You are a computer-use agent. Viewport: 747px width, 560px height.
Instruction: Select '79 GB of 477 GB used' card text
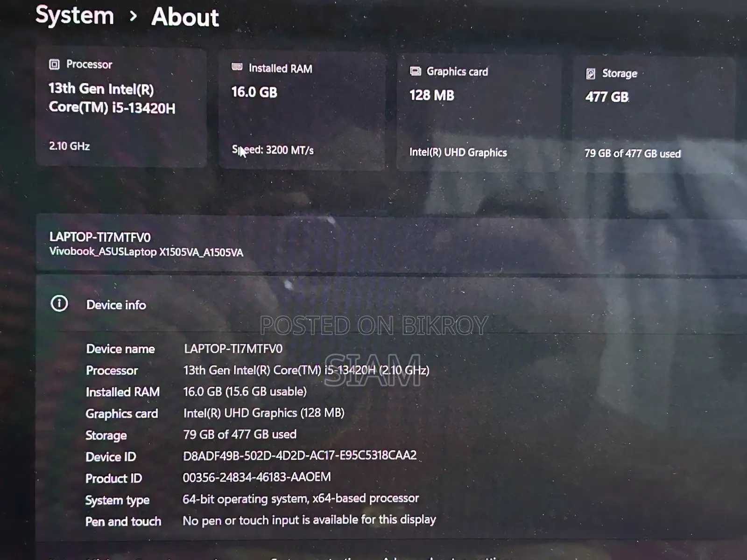pos(633,154)
